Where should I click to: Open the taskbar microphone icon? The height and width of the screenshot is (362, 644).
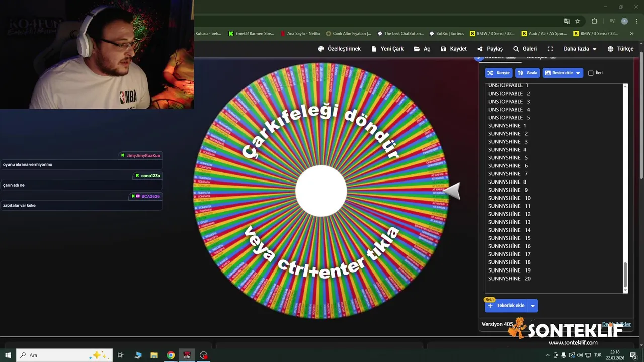click(x=563, y=355)
